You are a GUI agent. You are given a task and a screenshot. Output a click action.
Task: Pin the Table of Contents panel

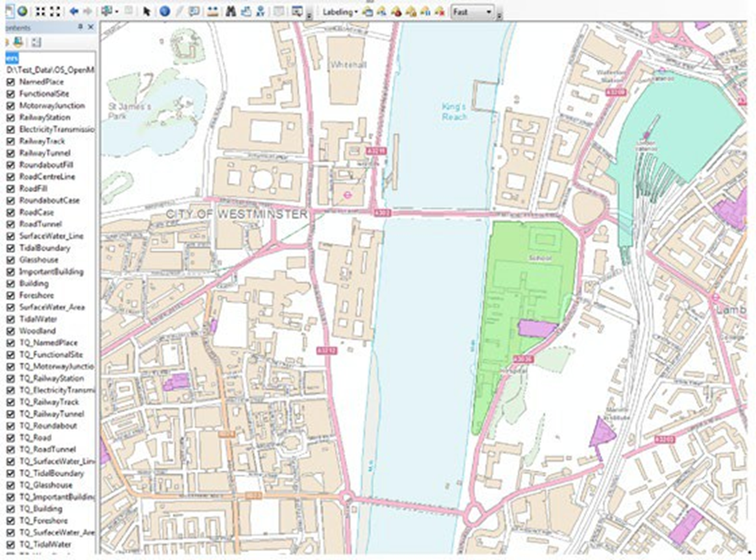coord(80,27)
